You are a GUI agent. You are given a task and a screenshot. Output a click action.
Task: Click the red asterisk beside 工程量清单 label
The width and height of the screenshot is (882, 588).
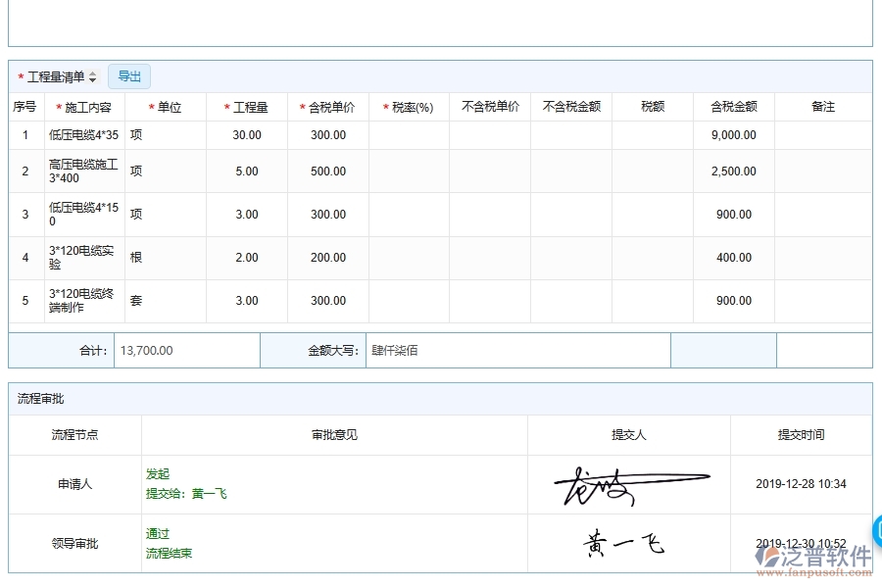pos(21,75)
